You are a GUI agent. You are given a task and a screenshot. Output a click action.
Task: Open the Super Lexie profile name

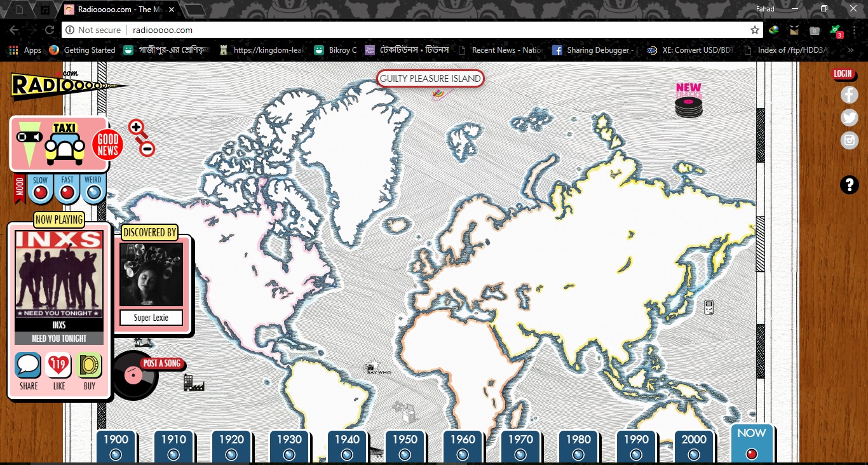click(151, 318)
